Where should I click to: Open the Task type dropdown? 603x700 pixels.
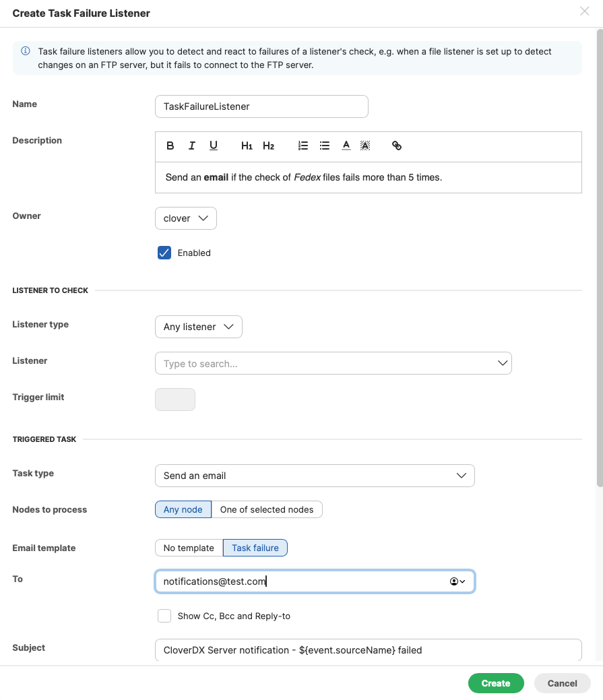pyautogui.click(x=315, y=476)
